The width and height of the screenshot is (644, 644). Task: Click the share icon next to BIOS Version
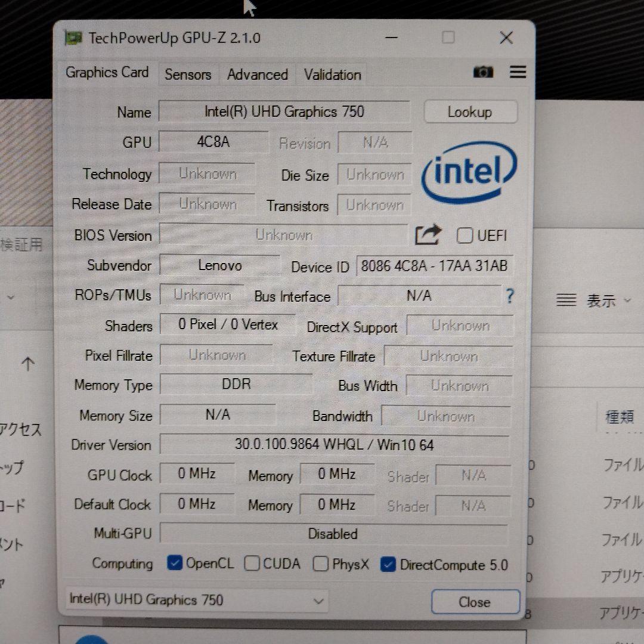click(x=428, y=236)
